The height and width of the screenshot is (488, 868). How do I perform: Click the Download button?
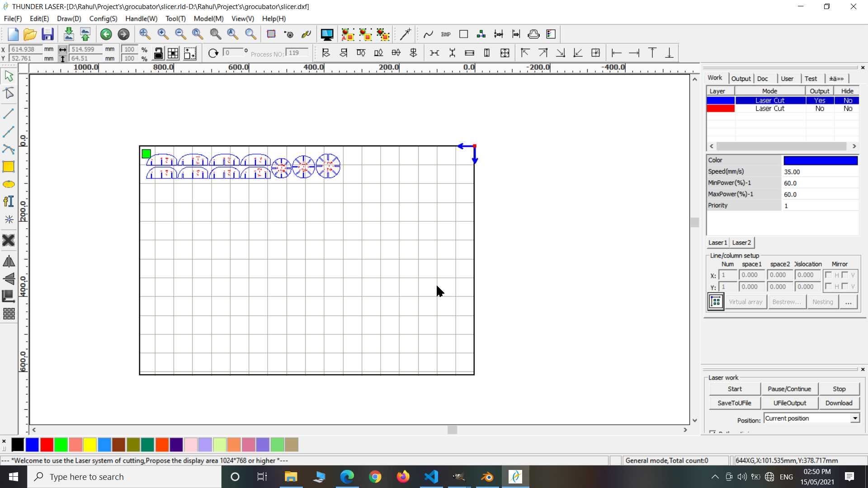tap(839, 403)
